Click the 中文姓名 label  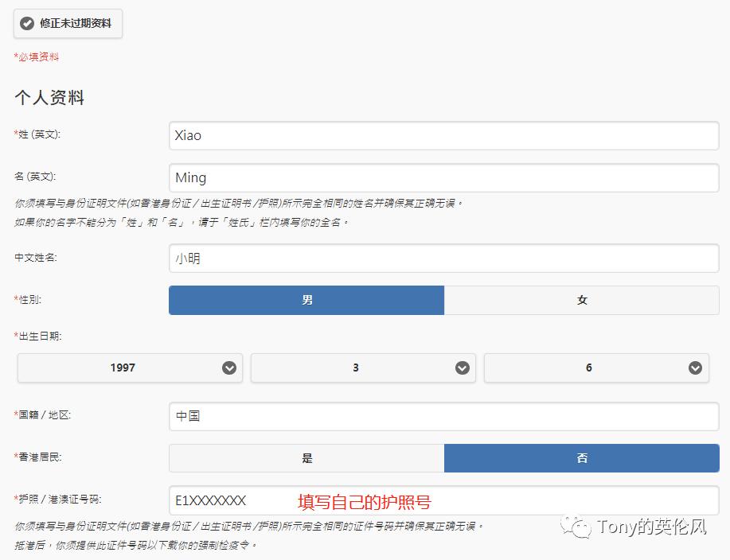point(35,257)
